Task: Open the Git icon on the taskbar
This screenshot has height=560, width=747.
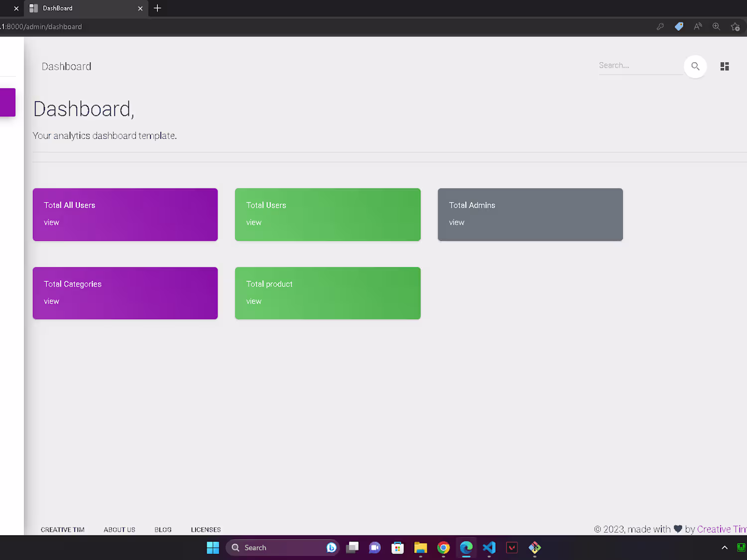Action: click(535, 548)
